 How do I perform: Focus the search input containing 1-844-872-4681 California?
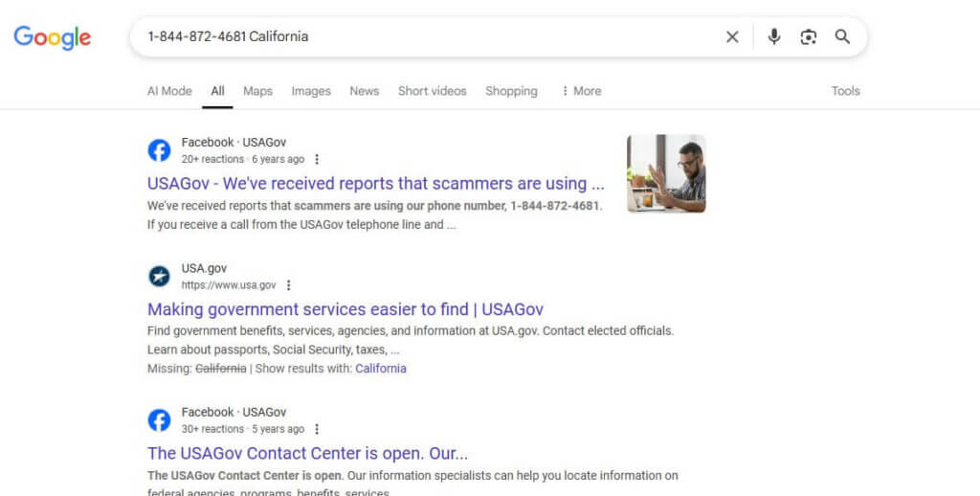(x=432, y=37)
